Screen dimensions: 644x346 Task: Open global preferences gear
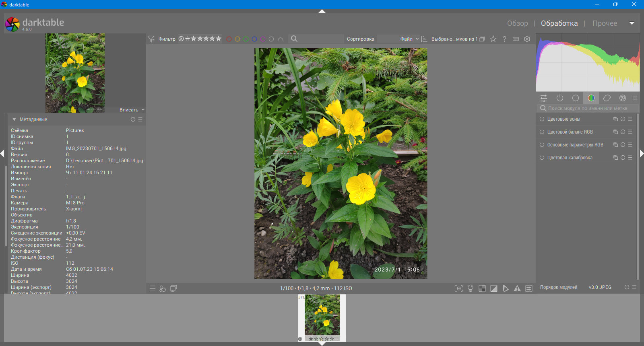click(x=527, y=39)
